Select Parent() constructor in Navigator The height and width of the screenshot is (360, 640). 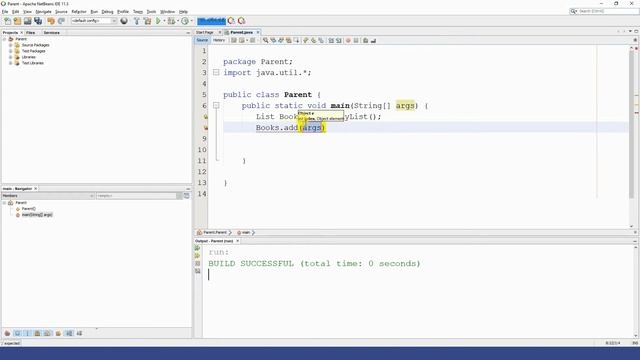coord(28,209)
